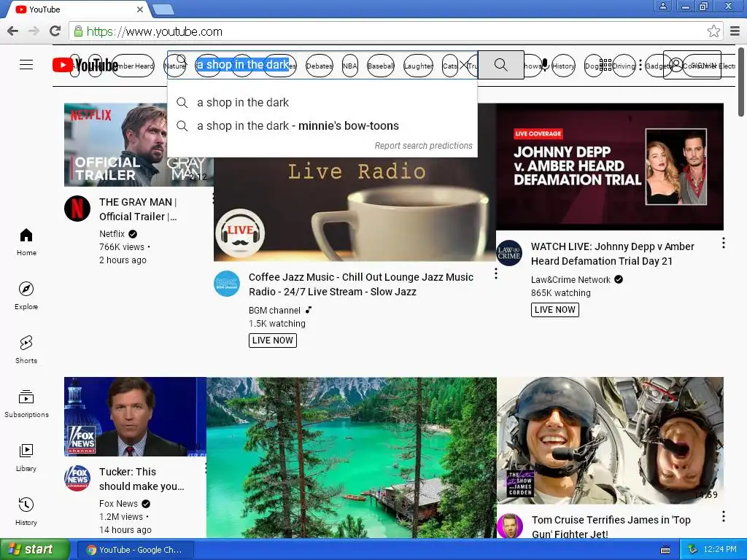
Task: Reload the page in browser
Action: [x=55, y=31]
